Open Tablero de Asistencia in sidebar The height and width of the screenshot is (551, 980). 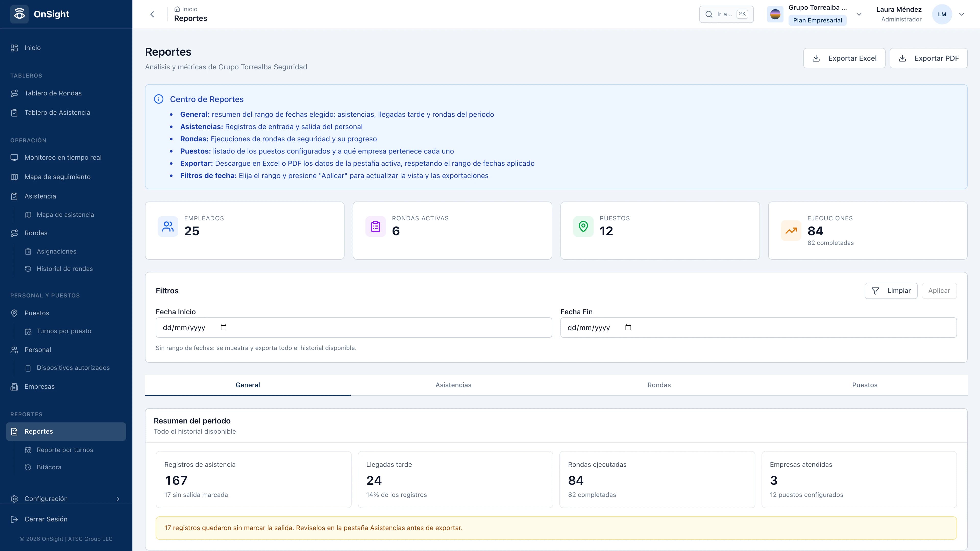click(66, 112)
